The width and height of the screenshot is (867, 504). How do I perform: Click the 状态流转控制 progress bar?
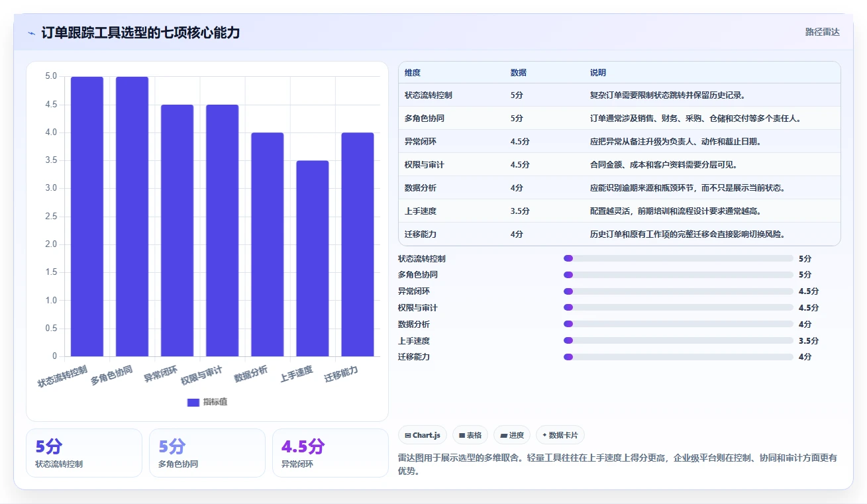coord(678,258)
